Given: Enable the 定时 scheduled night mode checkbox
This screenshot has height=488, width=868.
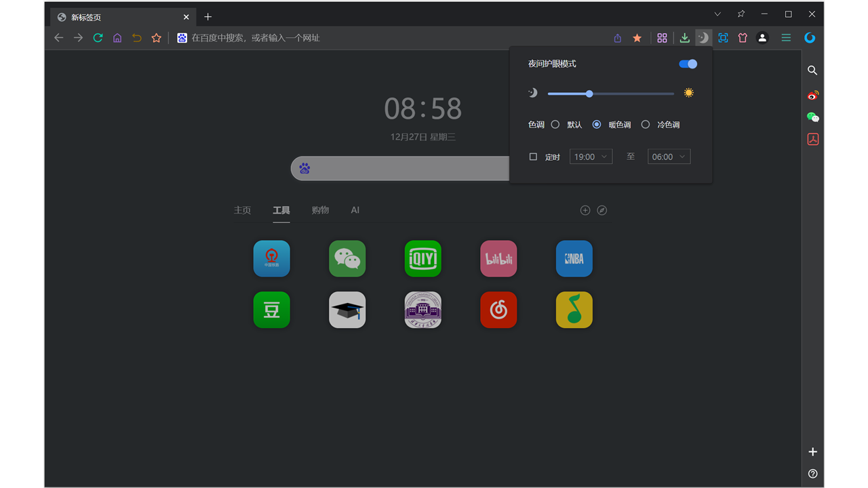Looking at the screenshot, I should click(x=533, y=156).
